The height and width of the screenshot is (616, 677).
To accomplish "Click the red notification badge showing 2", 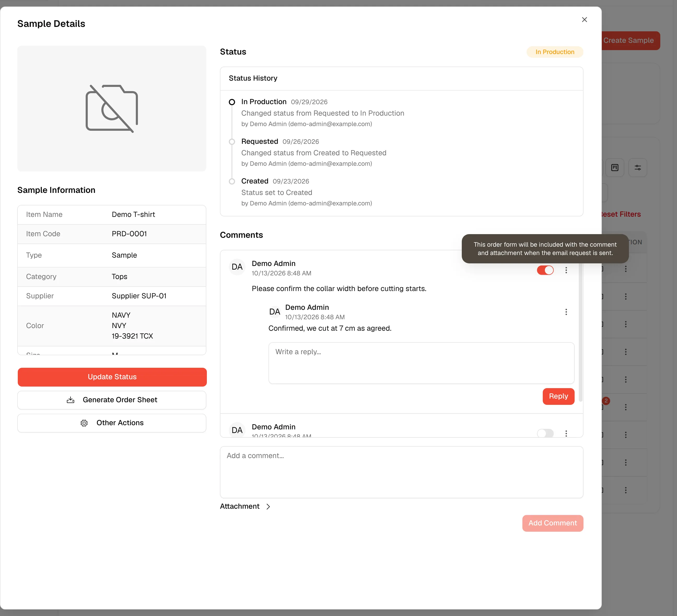I will 606,401.
